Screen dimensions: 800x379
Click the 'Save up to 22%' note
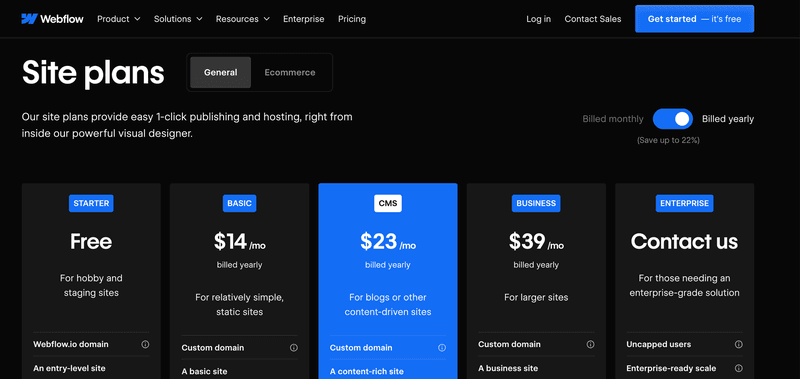[668, 140]
